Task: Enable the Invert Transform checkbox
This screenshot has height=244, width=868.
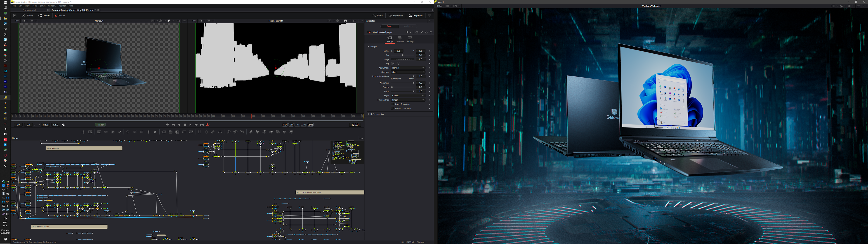Action: tap(392, 104)
